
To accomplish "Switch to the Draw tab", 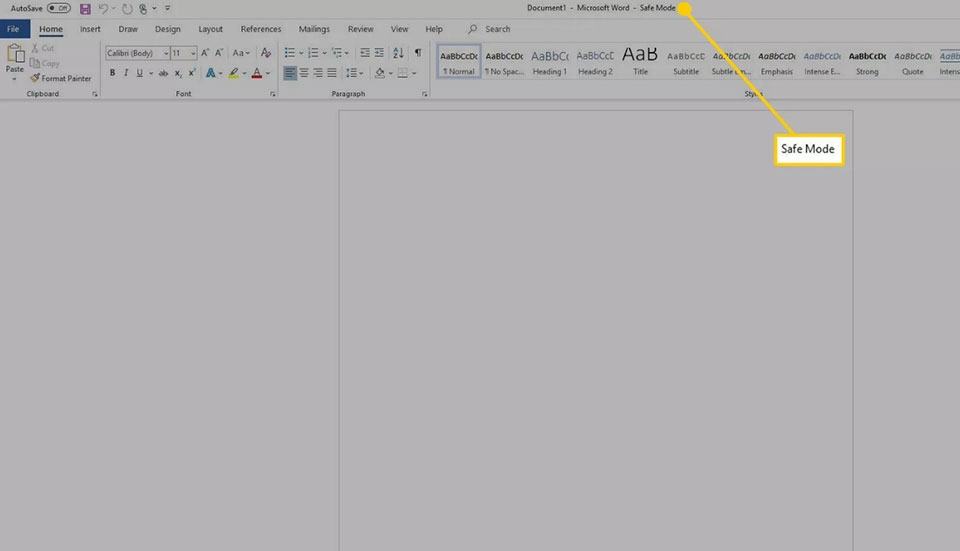I will click(128, 29).
